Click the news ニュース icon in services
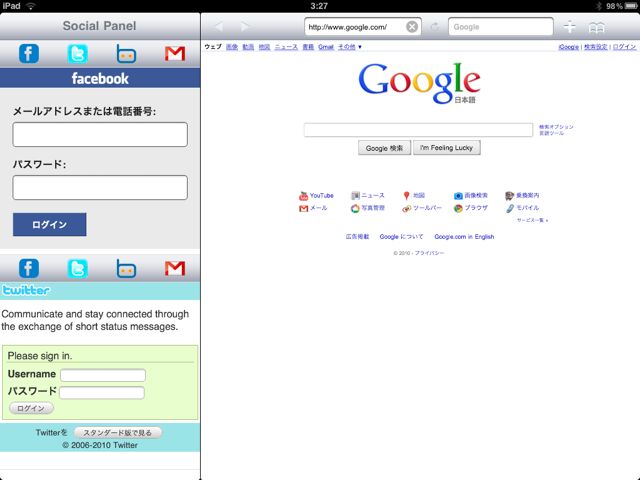Image resolution: width=640 pixels, height=480 pixels. coord(355,196)
